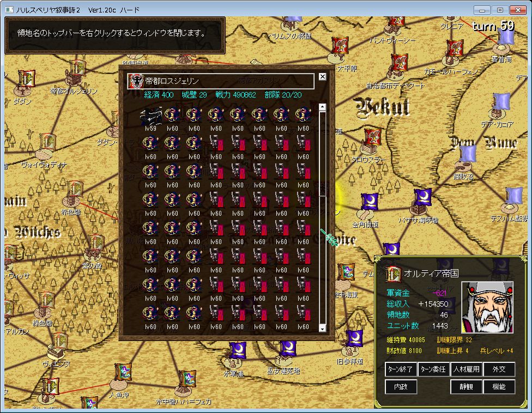Select the lv59 dragon unit in the territory window
Image resolution: width=532 pixels, height=413 pixels.
(x=150, y=116)
